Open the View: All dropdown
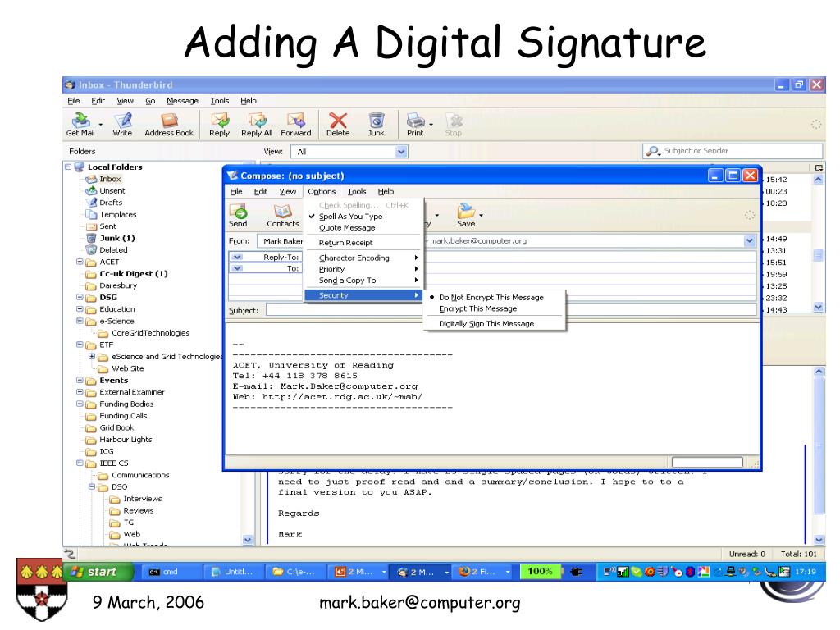Viewport: 840px width, 630px height. (x=349, y=152)
